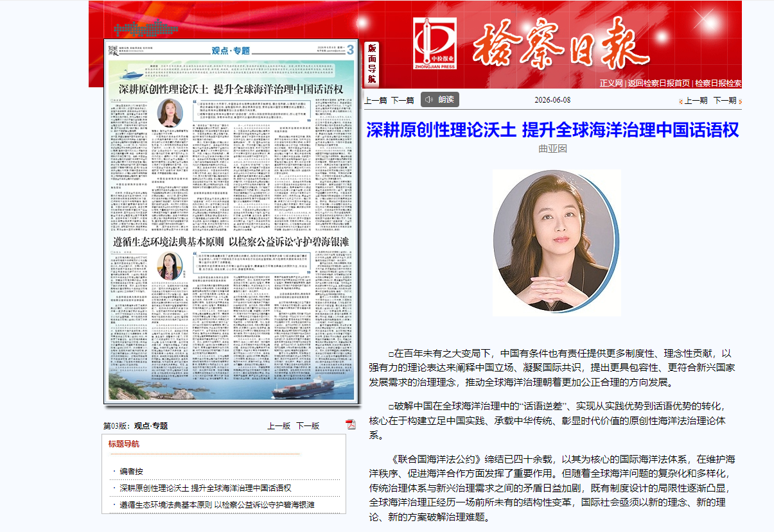Click the blue article headline
This screenshot has height=532, width=774.
[x=552, y=130]
